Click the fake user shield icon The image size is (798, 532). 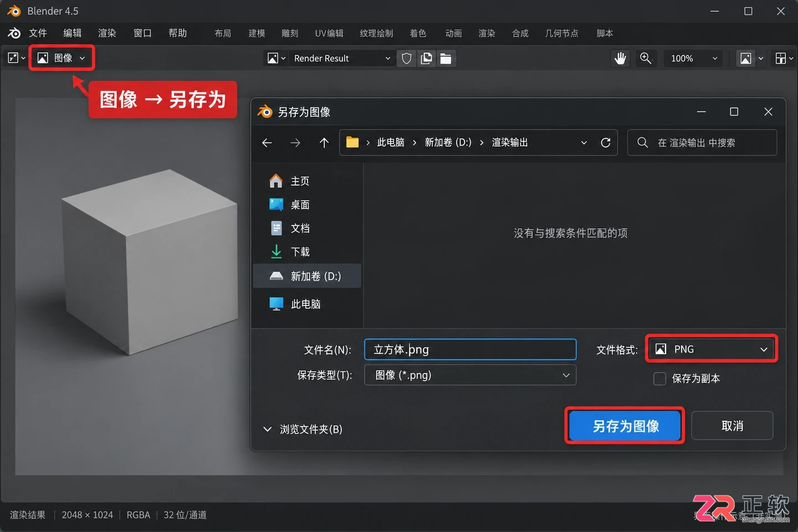407,58
